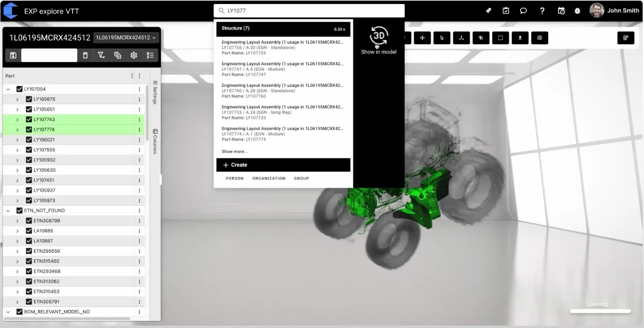
Task: Switch to the ORGANIZATION search tab
Action: [269, 179]
